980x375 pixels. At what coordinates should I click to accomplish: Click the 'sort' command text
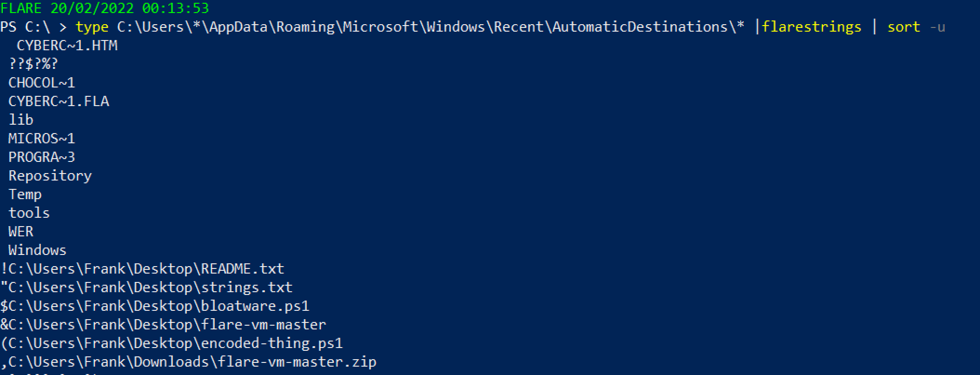pos(903,27)
